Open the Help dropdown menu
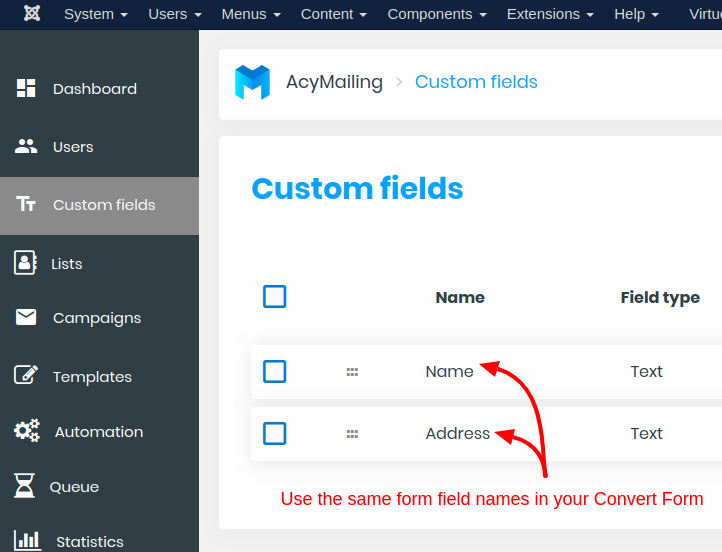Image resolution: width=722 pixels, height=552 pixels. (636, 14)
